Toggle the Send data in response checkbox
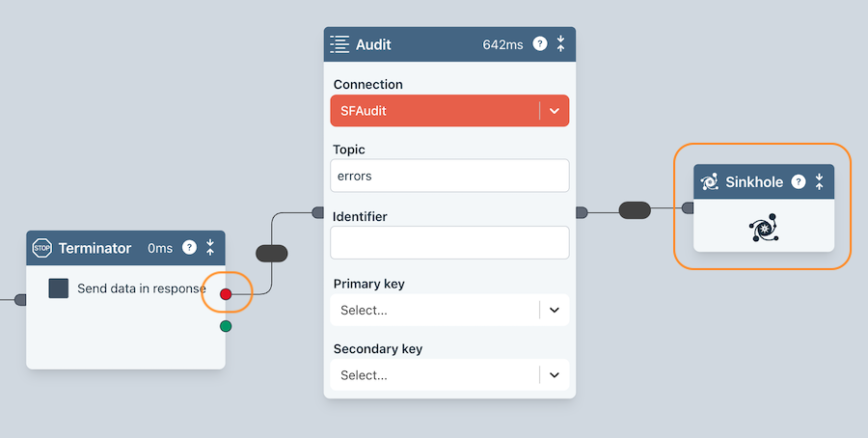This screenshot has height=438, width=868. (x=59, y=288)
